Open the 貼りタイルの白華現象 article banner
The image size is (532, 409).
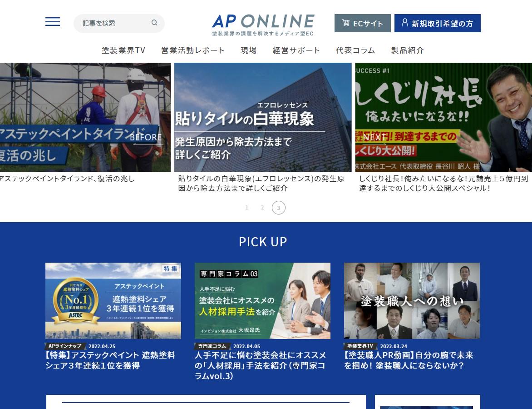(x=263, y=117)
